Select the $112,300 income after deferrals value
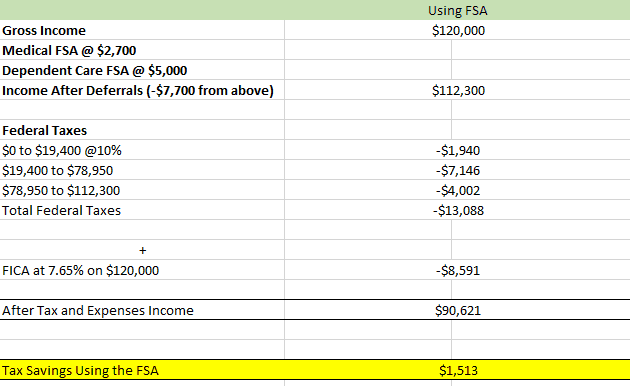Screen dimensions: 630x386 click(458, 91)
